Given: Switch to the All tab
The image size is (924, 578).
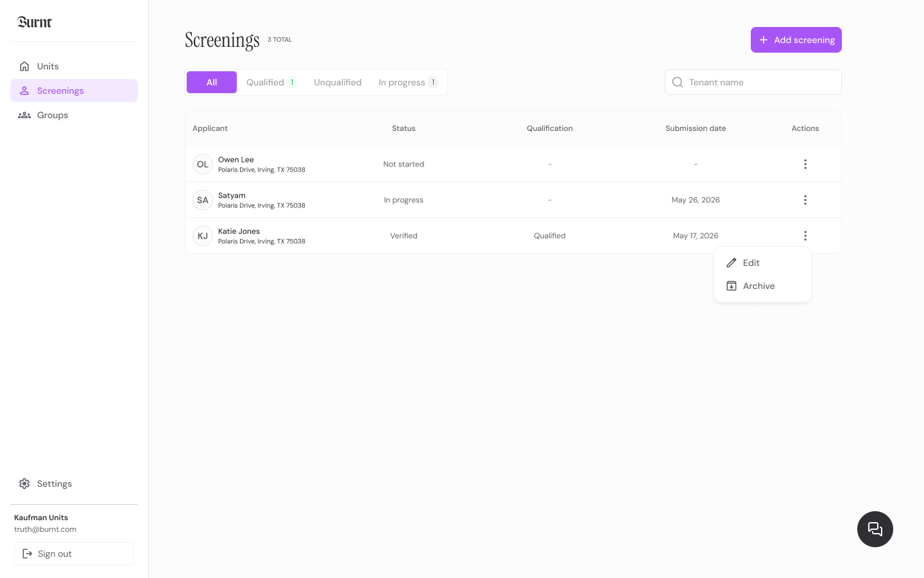Looking at the screenshot, I should coord(212,82).
